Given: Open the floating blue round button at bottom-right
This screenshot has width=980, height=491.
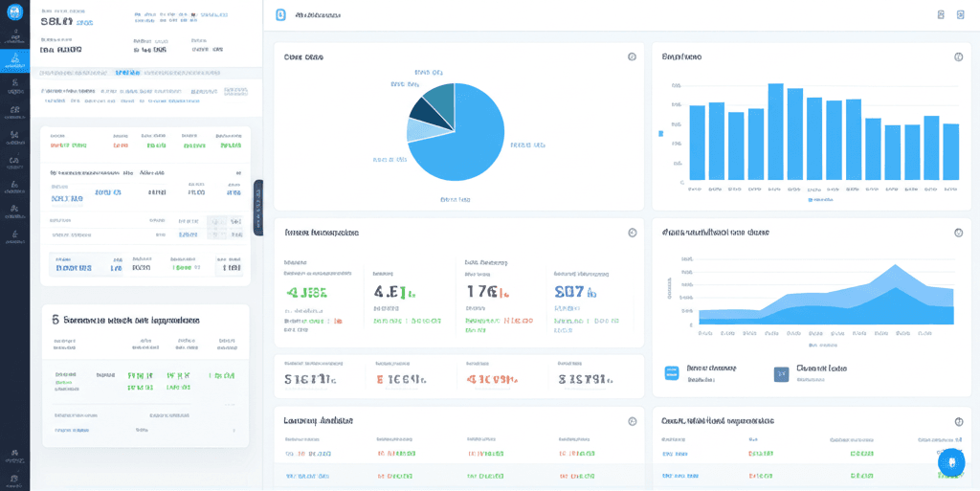Looking at the screenshot, I should click(950, 462).
